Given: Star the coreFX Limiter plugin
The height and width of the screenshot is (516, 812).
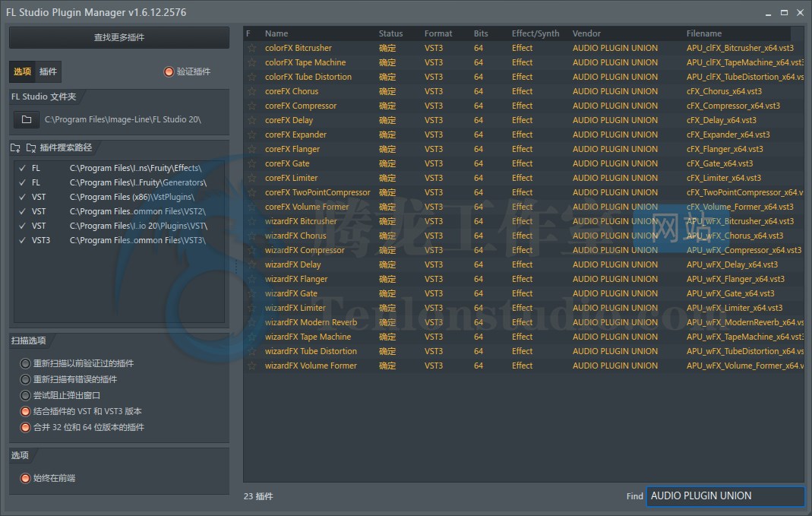Looking at the screenshot, I should tap(251, 179).
